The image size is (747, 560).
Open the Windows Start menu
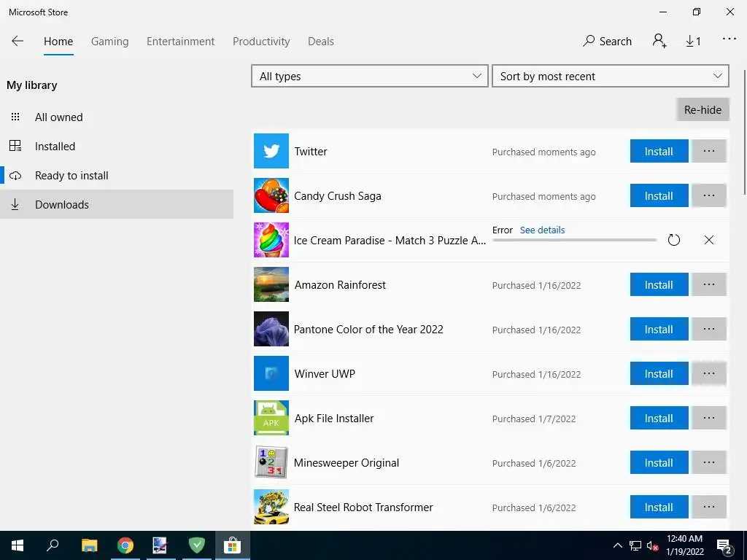(18, 545)
